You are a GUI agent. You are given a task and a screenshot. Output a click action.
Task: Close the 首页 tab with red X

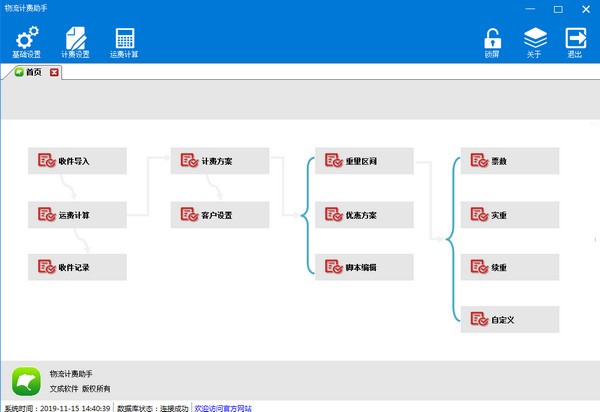pos(54,72)
